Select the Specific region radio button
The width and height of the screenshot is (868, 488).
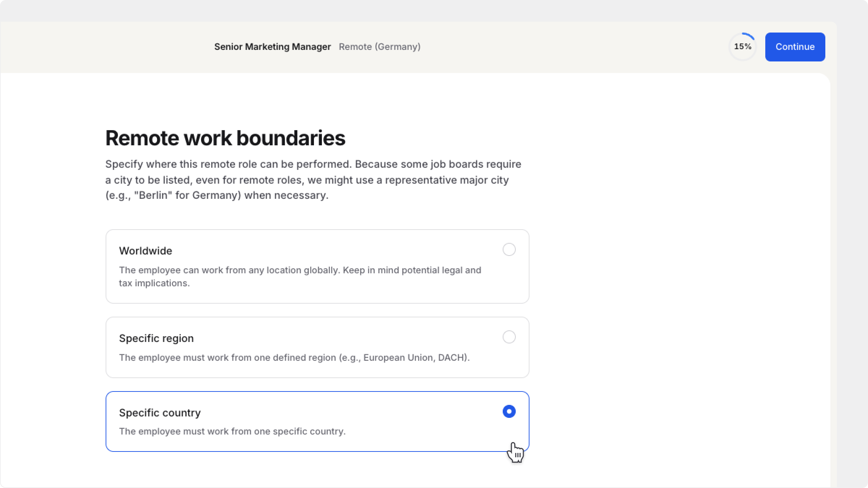coord(509,337)
